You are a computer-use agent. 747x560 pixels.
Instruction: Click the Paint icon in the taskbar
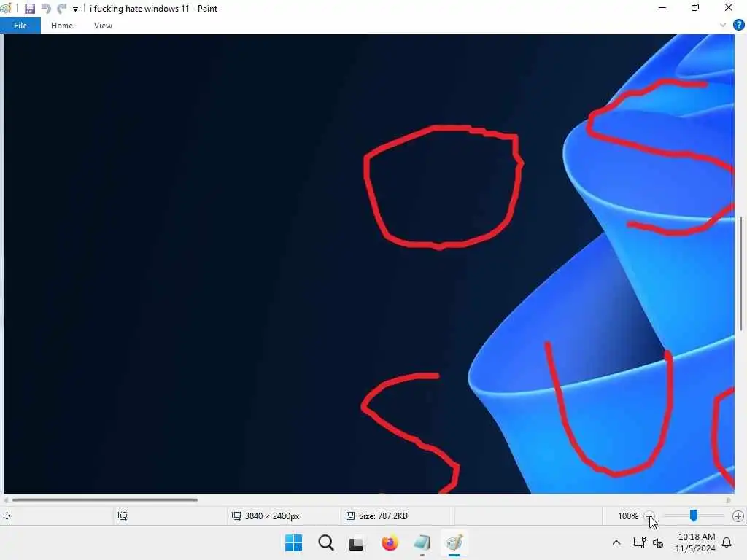[x=454, y=542]
